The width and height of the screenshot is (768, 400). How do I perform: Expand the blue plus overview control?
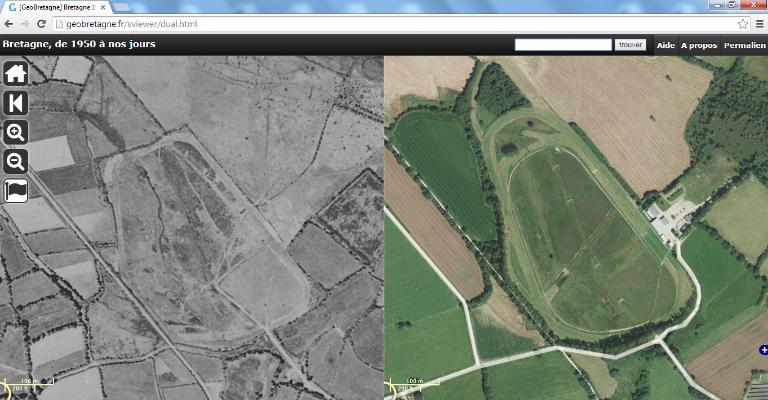pos(763,350)
